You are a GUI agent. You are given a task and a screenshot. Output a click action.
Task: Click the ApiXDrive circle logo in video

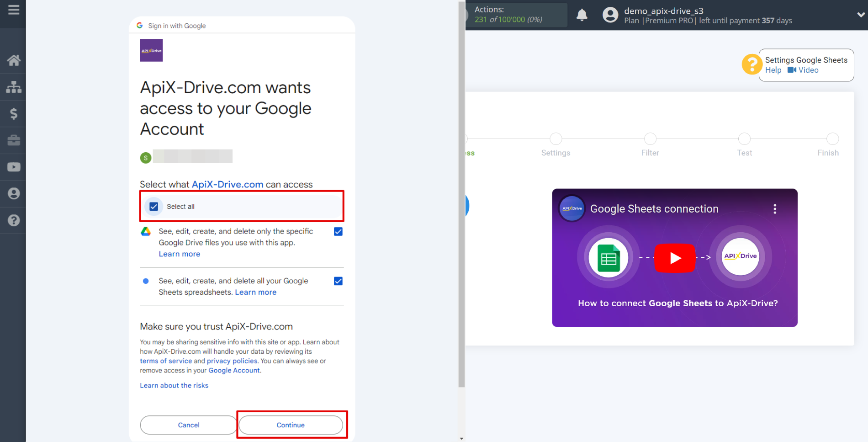(740, 256)
